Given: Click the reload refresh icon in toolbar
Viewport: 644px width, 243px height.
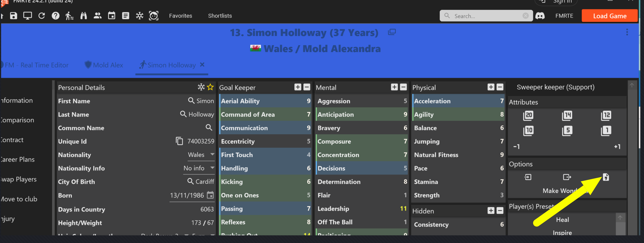Looking at the screenshot, I should pyautogui.click(x=42, y=16).
